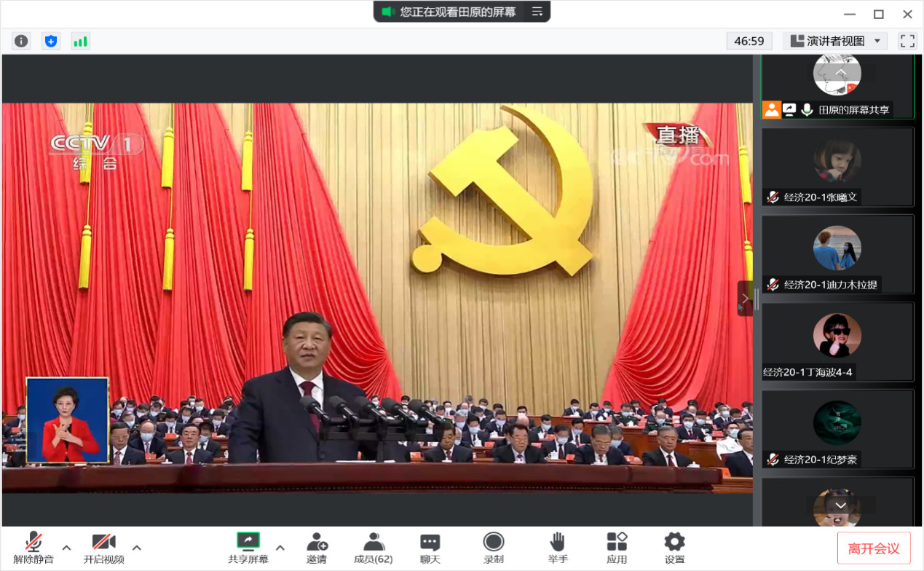Click the 共享屏幕 share screen button
924x571 pixels.
248,548
